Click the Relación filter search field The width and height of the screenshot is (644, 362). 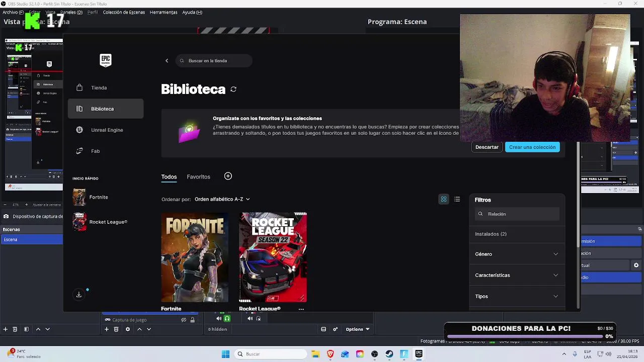click(517, 214)
